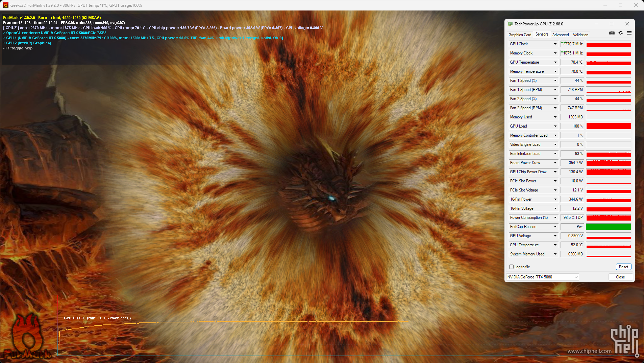
Task: Expand the Fan 2 Speed (%) dropdown
Action: pos(555,99)
